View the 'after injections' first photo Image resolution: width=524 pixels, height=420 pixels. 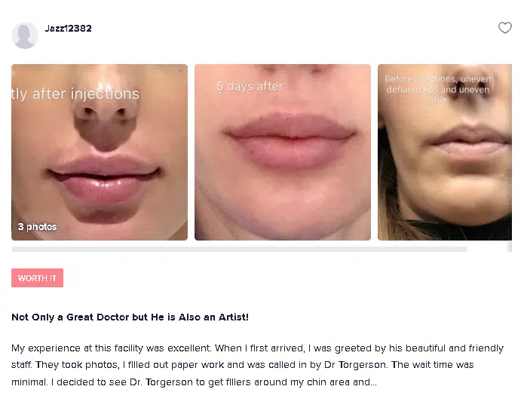[x=100, y=152]
